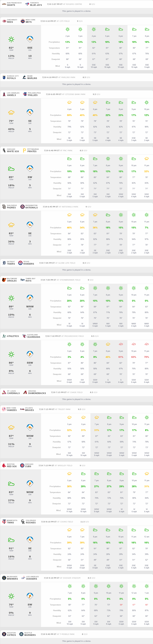Viewport: 153px width, 644px height.
Task: Click the DODGERS team name link
Action: pyautogui.click(x=33, y=579)
